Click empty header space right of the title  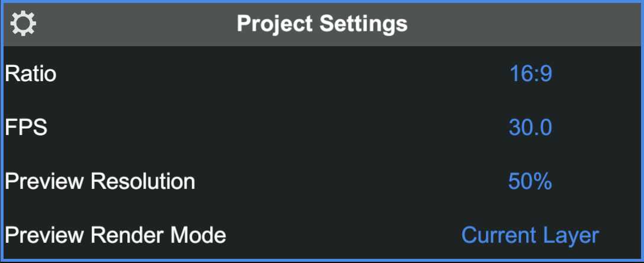(521, 24)
